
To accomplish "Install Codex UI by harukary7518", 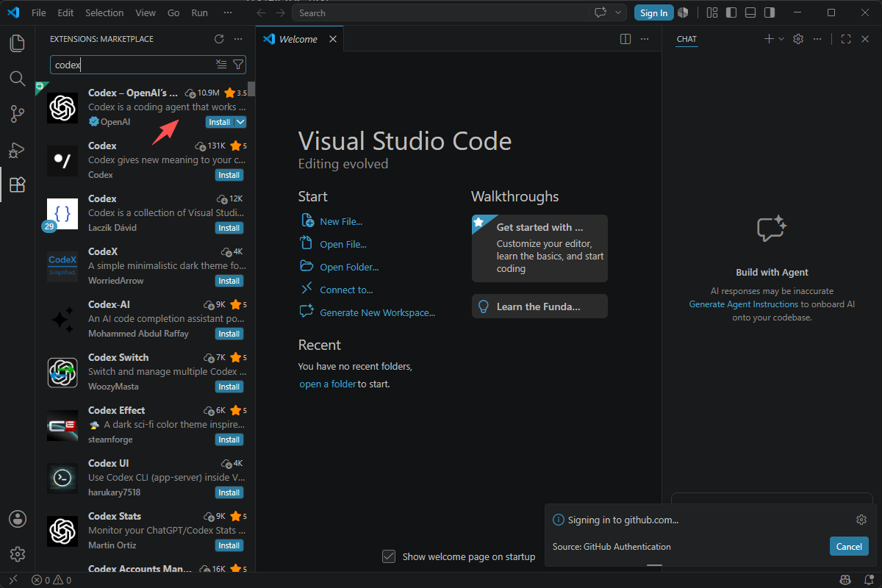I will click(x=229, y=492).
